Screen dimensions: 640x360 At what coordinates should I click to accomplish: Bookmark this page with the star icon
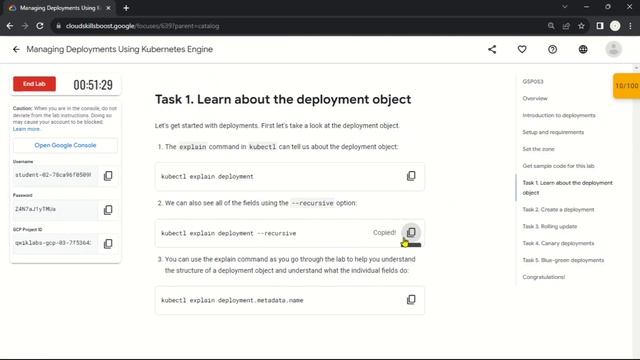click(581, 26)
